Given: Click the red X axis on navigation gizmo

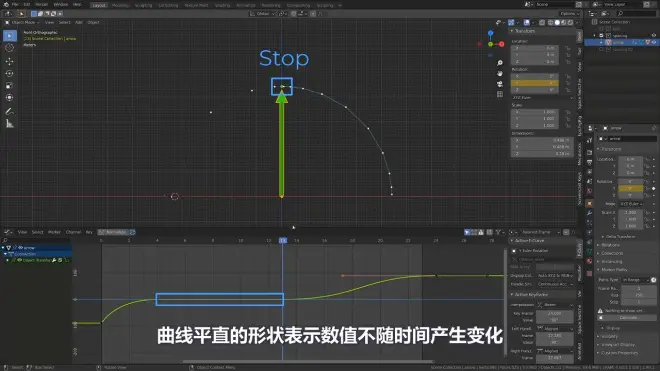Looking at the screenshot, I should point(502,44).
